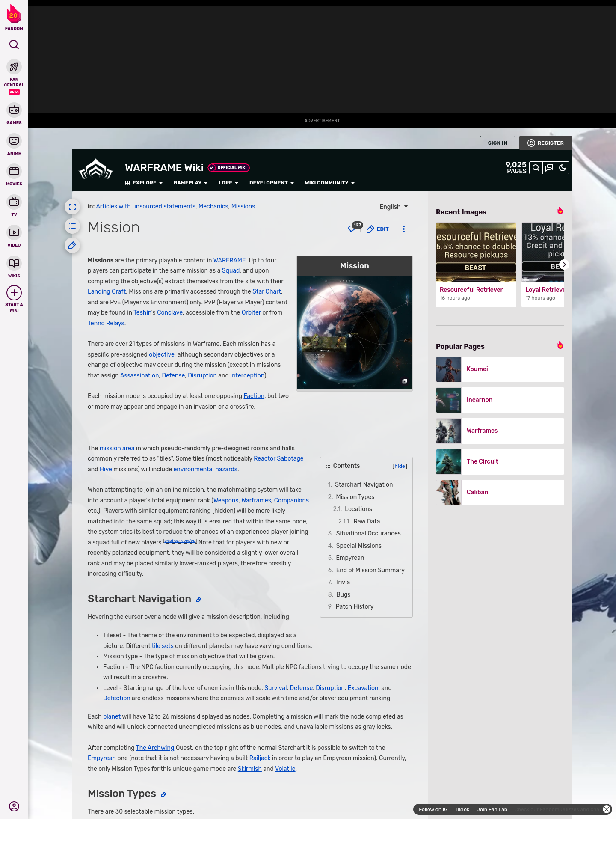Open the Video play icon

pyautogui.click(x=14, y=232)
